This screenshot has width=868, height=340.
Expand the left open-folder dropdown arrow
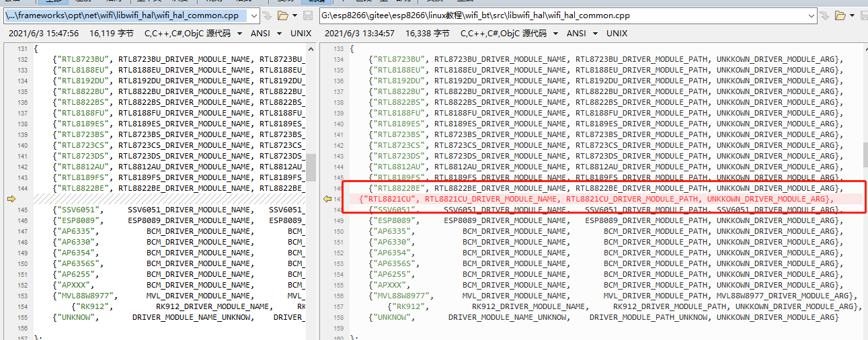click(295, 15)
